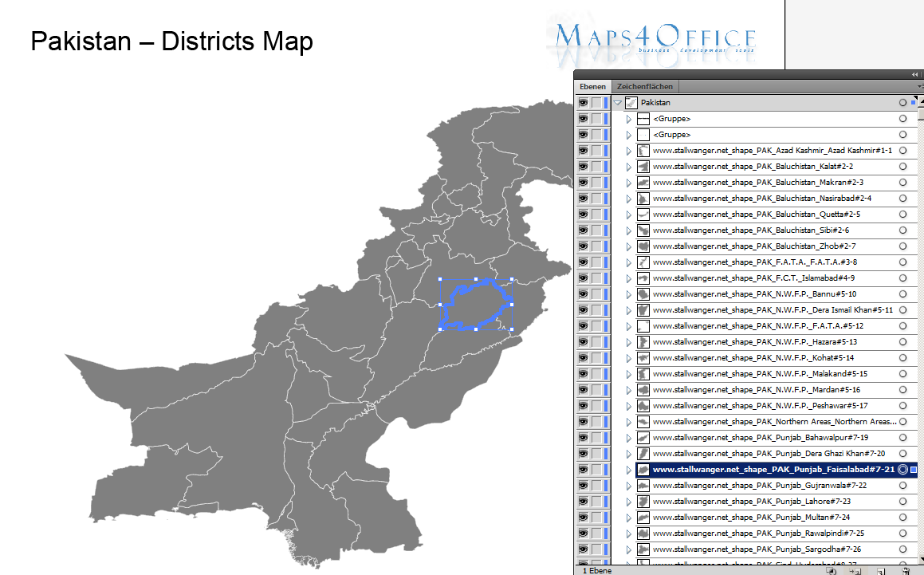Hide the Punjab_Faisalabad layer with its eye toggle
Image resolution: width=924 pixels, height=575 pixels.
[583, 470]
